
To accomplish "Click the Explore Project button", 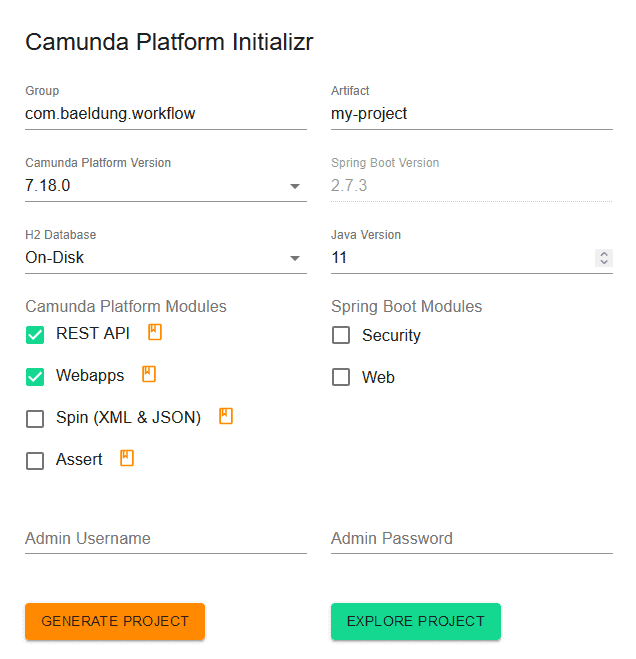I will (x=416, y=621).
